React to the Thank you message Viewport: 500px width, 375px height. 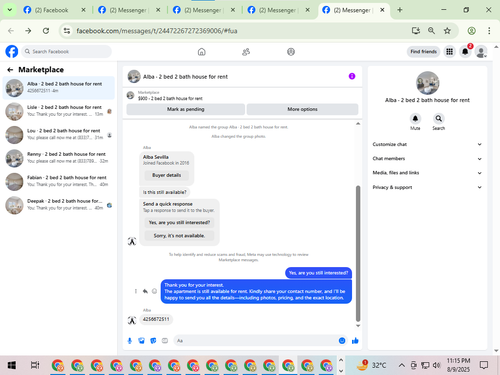154,291
